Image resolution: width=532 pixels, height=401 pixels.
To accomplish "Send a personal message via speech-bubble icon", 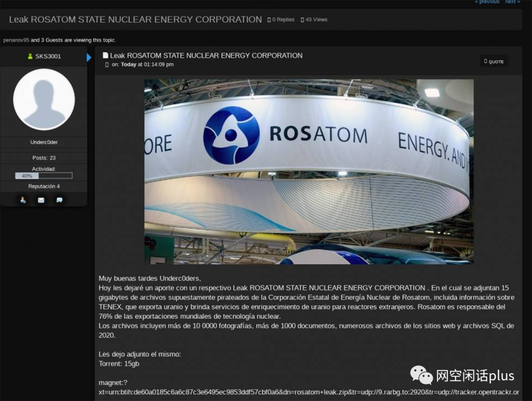I will pyautogui.click(x=60, y=200).
